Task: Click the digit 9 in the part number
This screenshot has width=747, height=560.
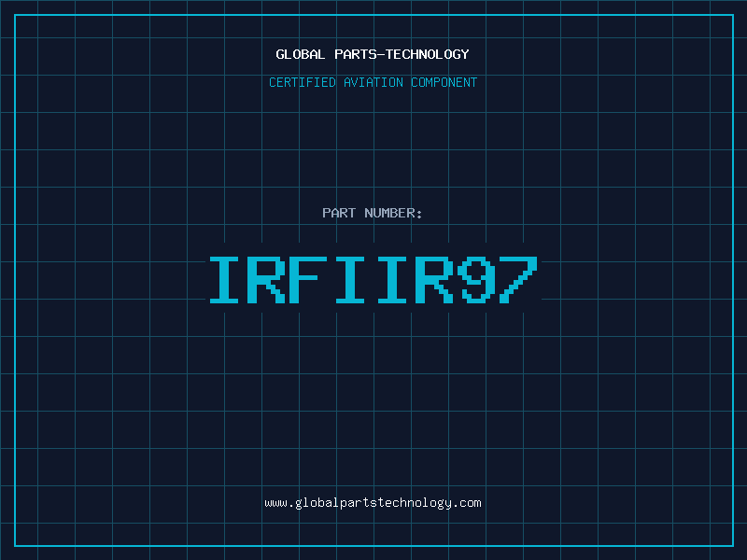Action: 476,280
